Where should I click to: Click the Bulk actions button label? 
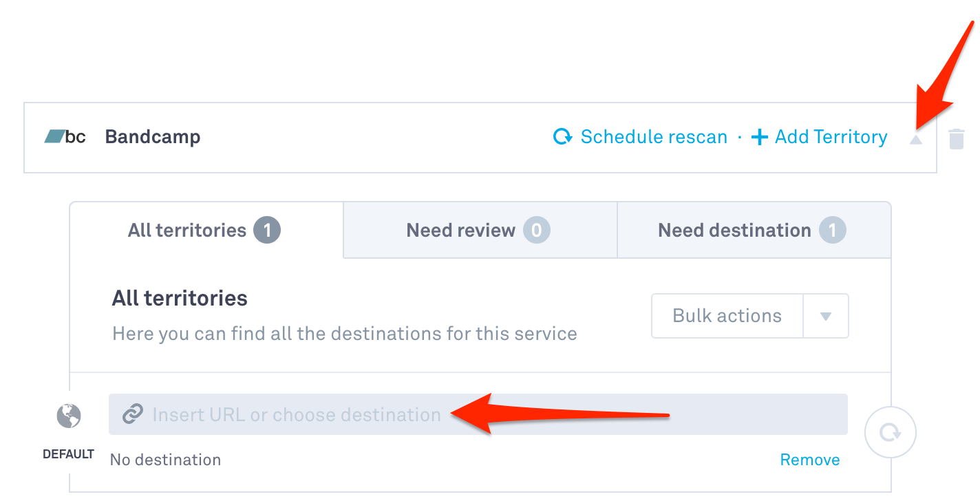[x=727, y=316]
